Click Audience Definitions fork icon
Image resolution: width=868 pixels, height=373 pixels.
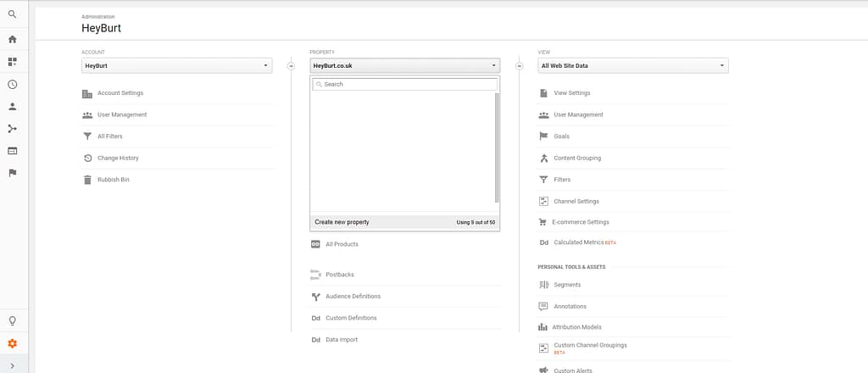click(x=315, y=297)
